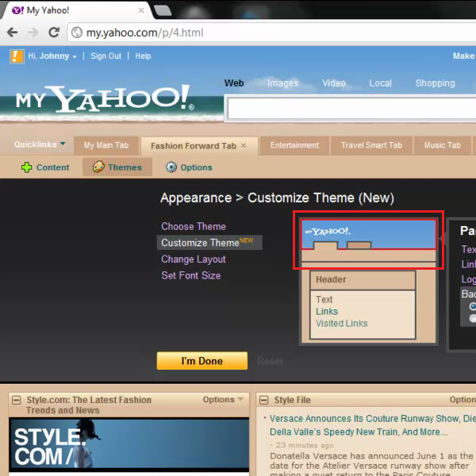476x476 pixels.
Task: Click the browser address bar URL
Action: click(x=145, y=33)
